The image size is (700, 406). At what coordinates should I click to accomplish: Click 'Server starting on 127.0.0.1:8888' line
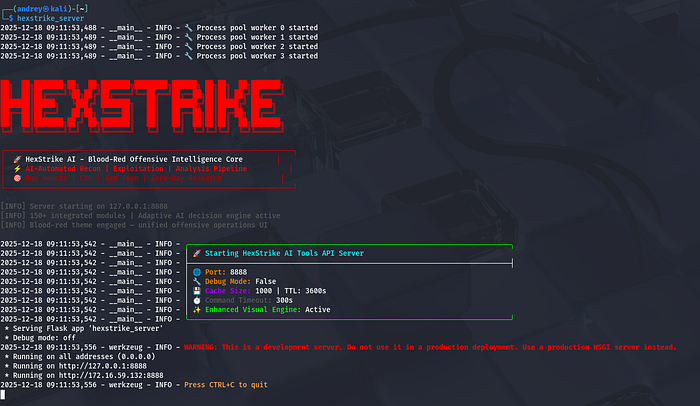[x=84, y=206]
